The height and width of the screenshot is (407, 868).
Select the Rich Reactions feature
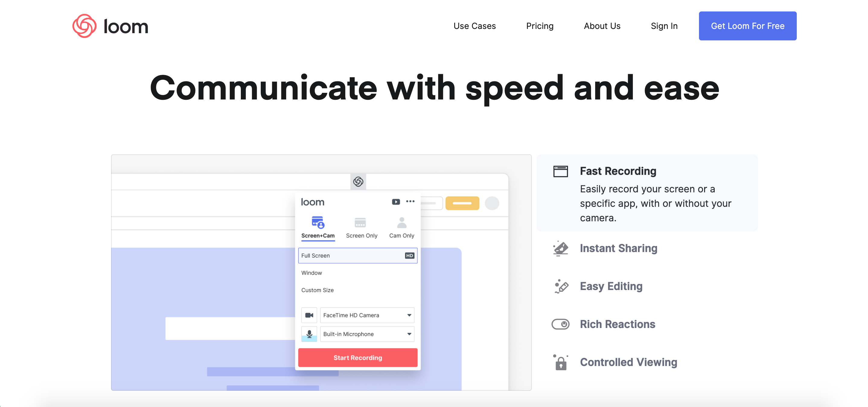617,324
